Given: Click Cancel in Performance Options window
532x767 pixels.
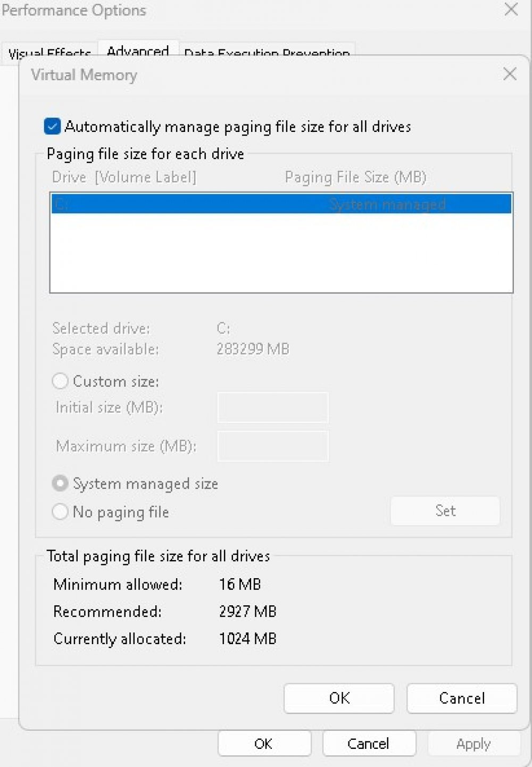Looking at the screenshot, I should (x=369, y=743).
